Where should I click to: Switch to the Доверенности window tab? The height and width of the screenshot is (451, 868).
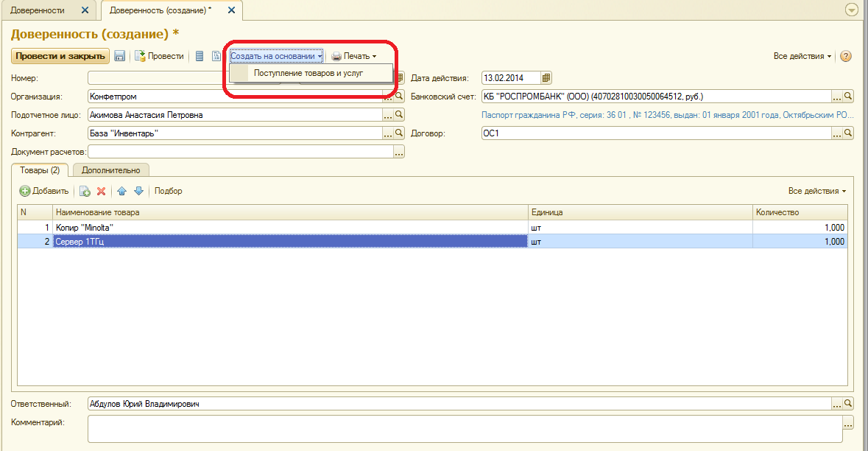coord(38,10)
